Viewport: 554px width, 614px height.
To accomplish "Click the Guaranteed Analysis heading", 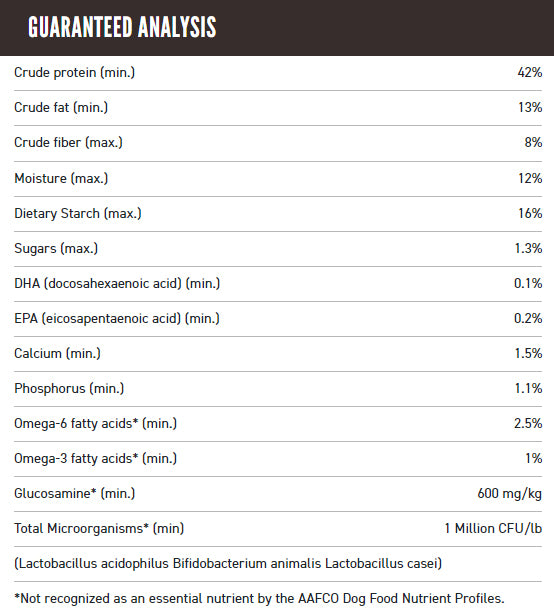I will (122, 27).
